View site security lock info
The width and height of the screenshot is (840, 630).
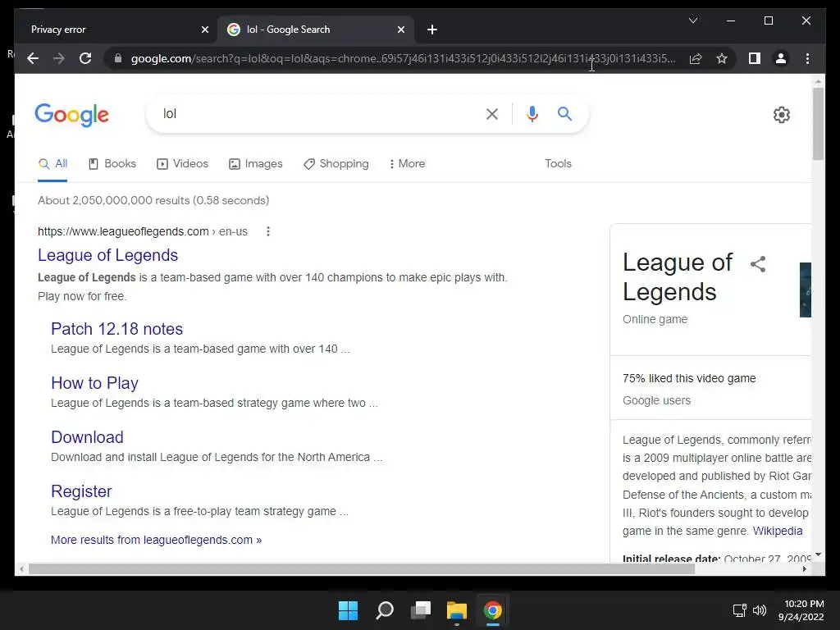pyautogui.click(x=118, y=58)
